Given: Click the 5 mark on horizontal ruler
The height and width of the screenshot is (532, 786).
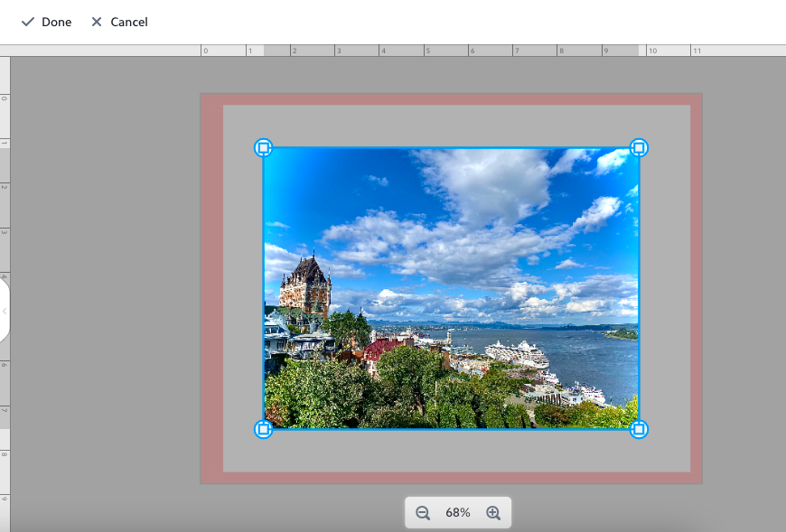Looking at the screenshot, I should point(427,51).
